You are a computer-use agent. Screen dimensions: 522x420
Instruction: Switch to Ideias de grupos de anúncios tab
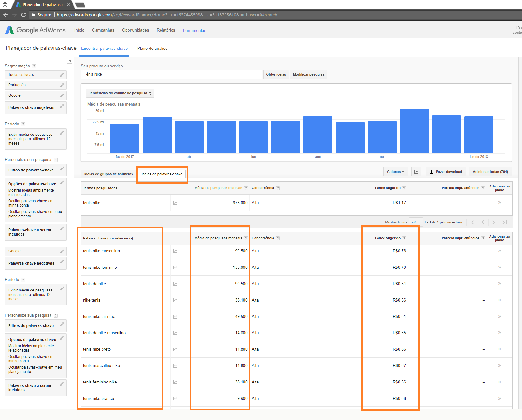[x=109, y=174]
